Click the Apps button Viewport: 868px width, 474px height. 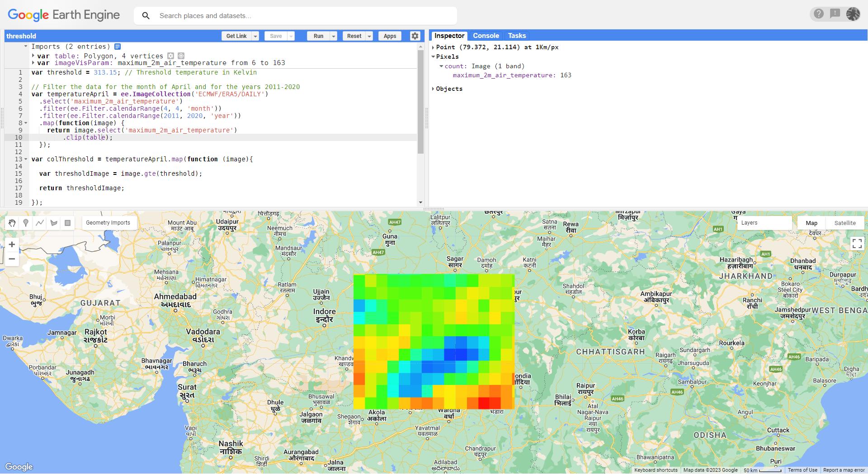[x=390, y=36]
